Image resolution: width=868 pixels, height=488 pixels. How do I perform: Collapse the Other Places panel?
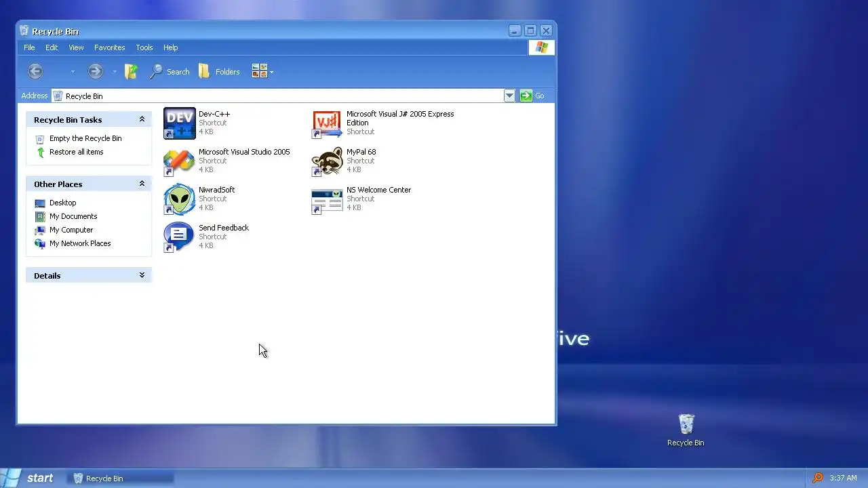click(x=142, y=184)
